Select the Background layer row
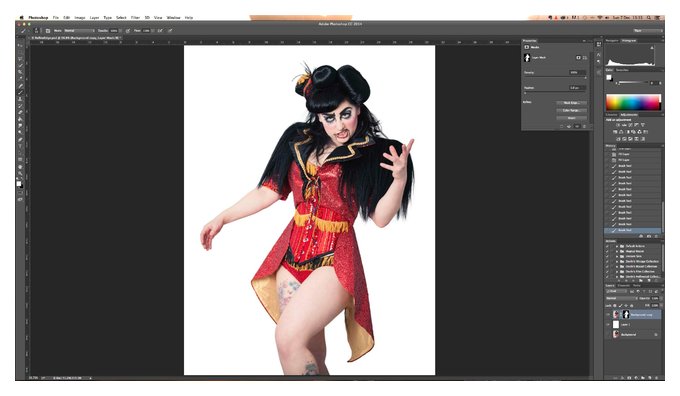This screenshot has height=396, width=680. (x=634, y=335)
